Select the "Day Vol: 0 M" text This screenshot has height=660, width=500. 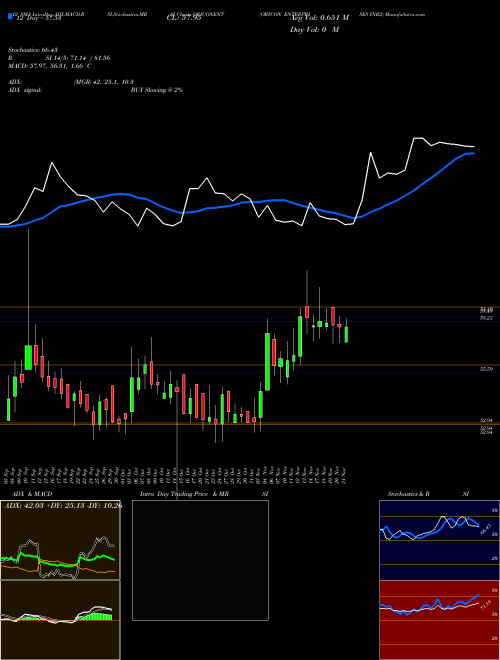pos(314,29)
